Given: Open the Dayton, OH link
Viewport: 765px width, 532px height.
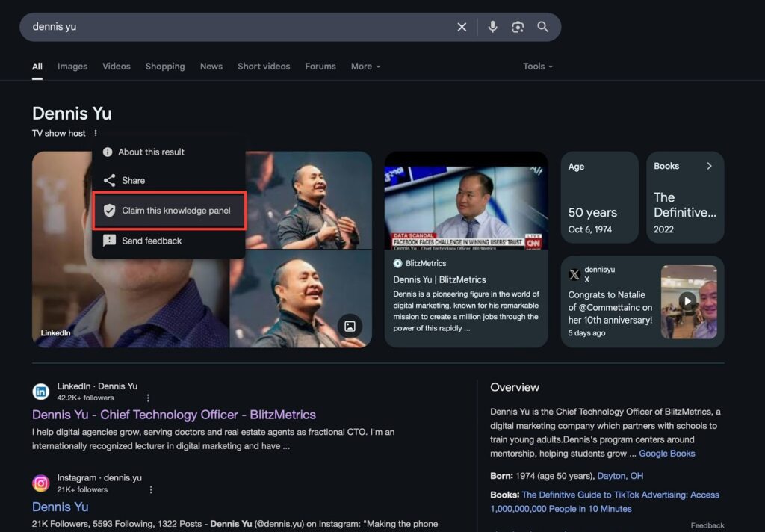Looking at the screenshot, I should click(x=620, y=476).
